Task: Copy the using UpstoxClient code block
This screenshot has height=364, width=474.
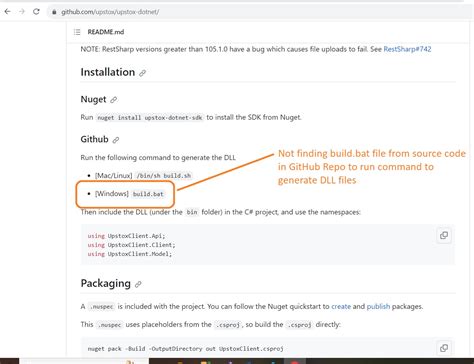Action: point(444,235)
